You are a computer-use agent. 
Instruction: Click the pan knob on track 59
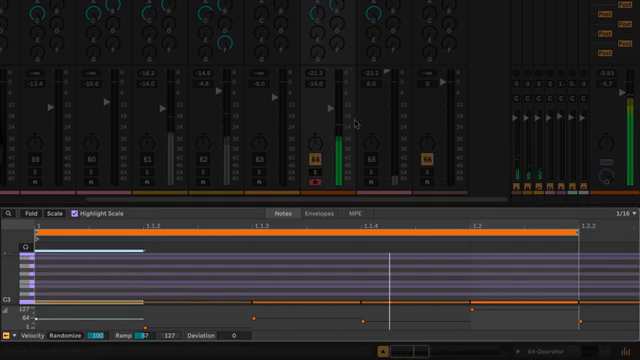click(x=35, y=143)
